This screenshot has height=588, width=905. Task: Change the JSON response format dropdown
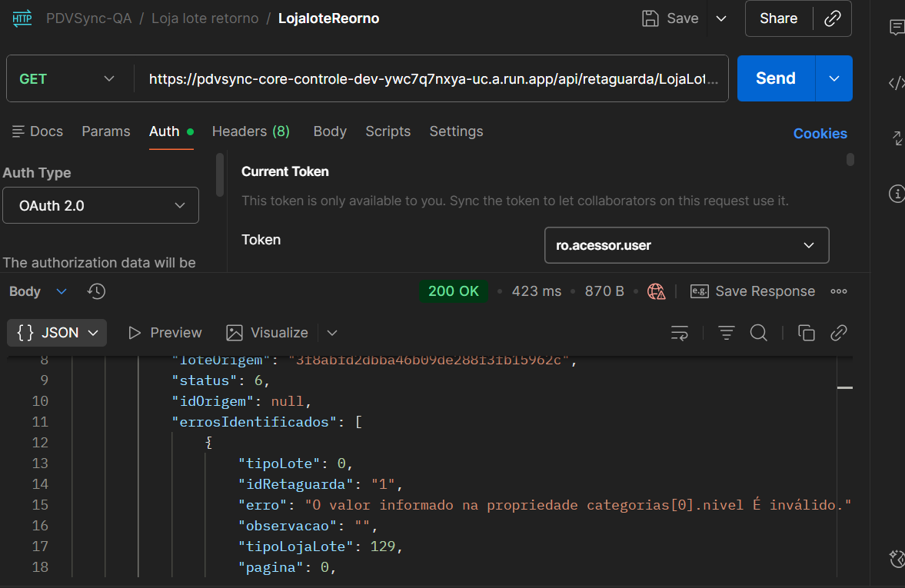pyautogui.click(x=58, y=333)
